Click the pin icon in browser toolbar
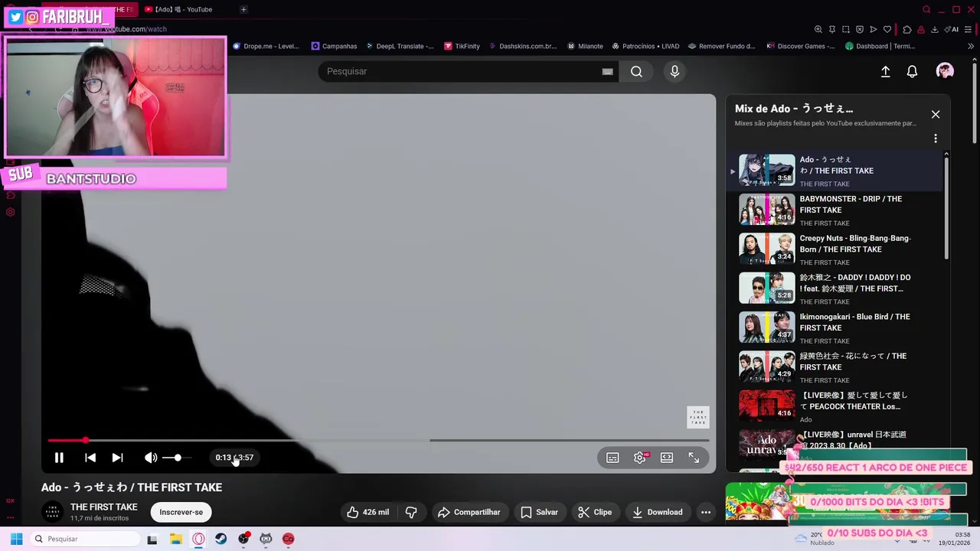This screenshot has width=980, height=551. tap(832, 29)
